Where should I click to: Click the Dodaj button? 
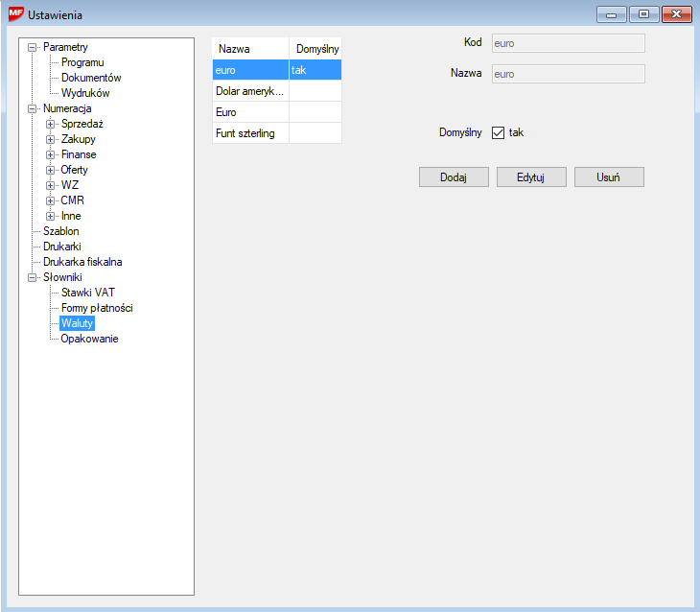pos(454,177)
